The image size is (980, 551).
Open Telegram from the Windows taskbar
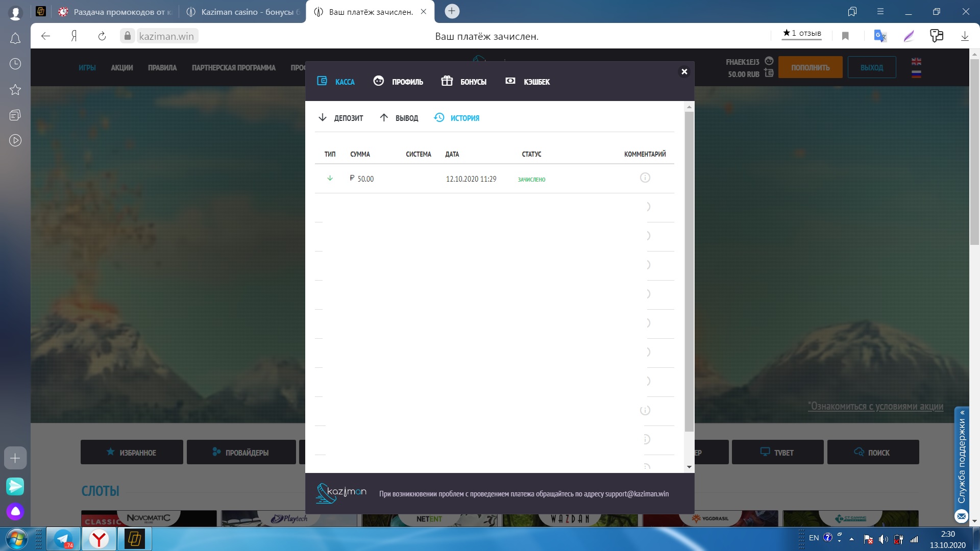pos(63,539)
